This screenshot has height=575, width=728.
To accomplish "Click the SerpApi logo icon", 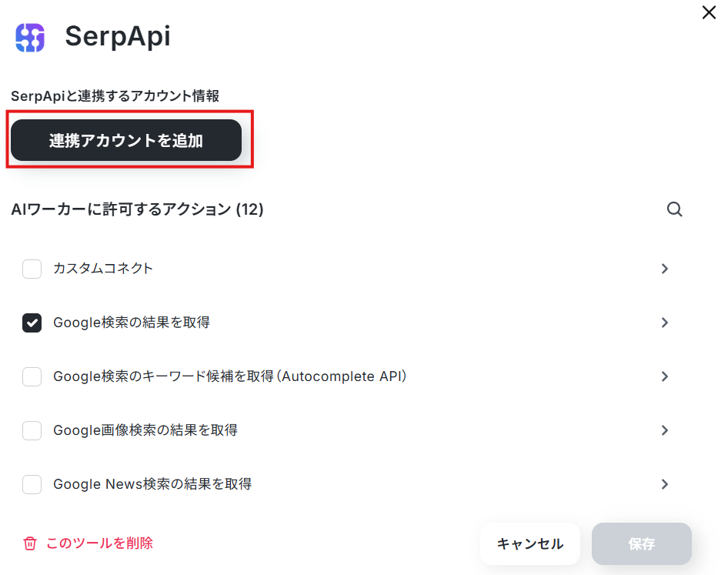I will (30, 37).
